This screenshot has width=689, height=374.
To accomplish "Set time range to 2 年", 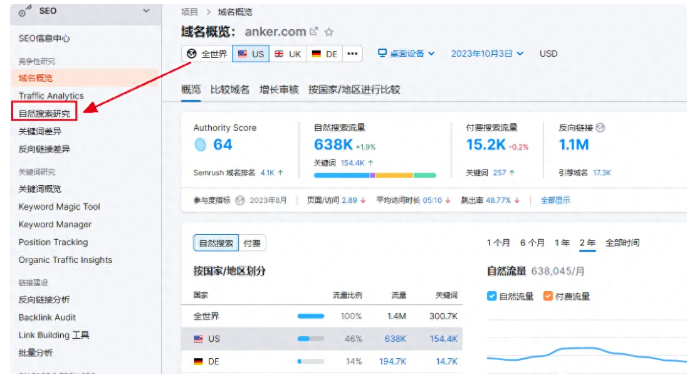I will pyautogui.click(x=587, y=243).
